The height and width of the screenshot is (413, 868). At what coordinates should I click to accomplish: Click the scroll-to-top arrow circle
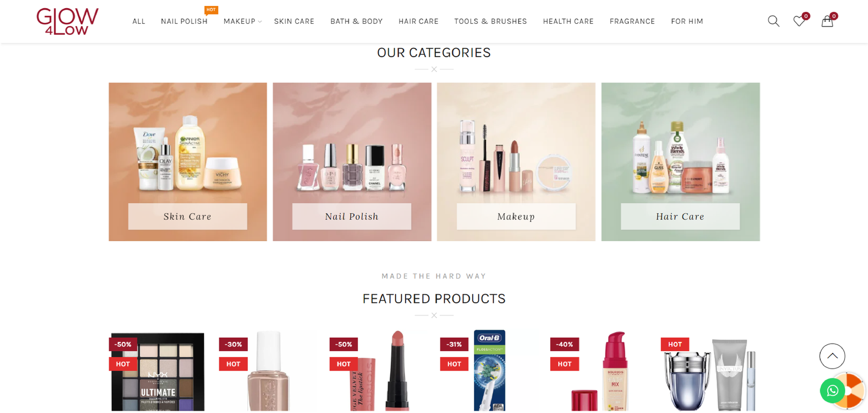(832, 356)
